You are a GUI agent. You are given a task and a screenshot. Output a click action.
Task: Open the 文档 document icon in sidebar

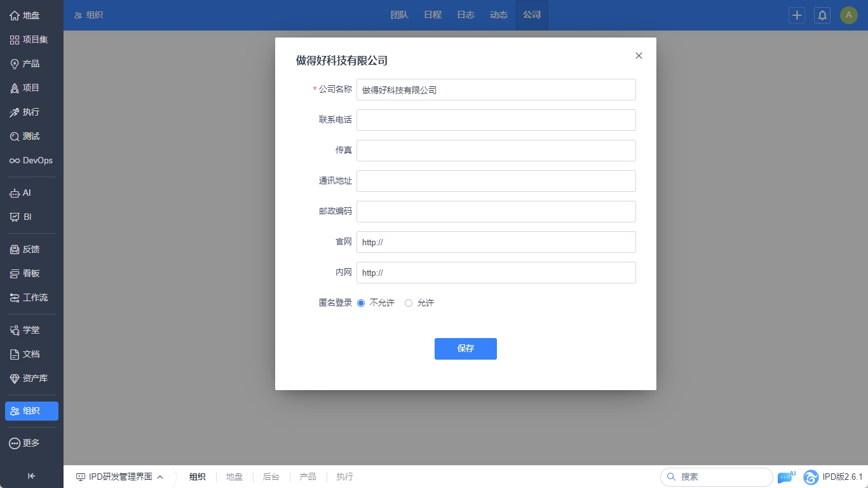[x=15, y=354]
